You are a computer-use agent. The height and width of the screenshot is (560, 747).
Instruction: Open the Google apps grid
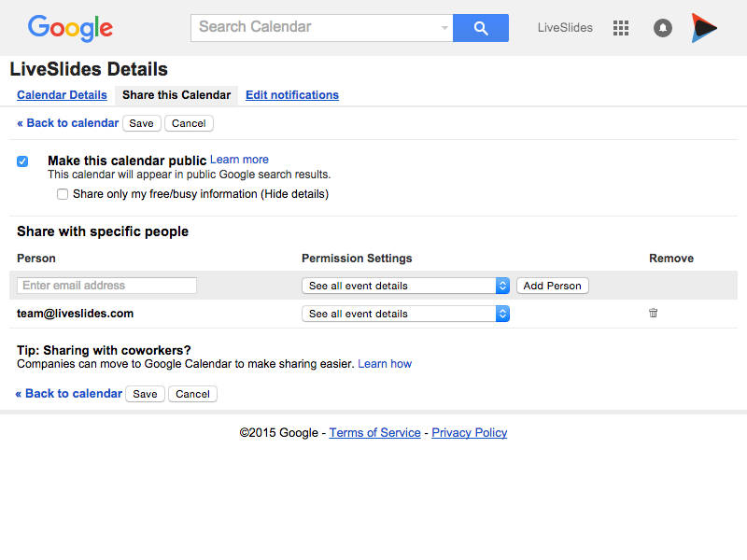621,28
